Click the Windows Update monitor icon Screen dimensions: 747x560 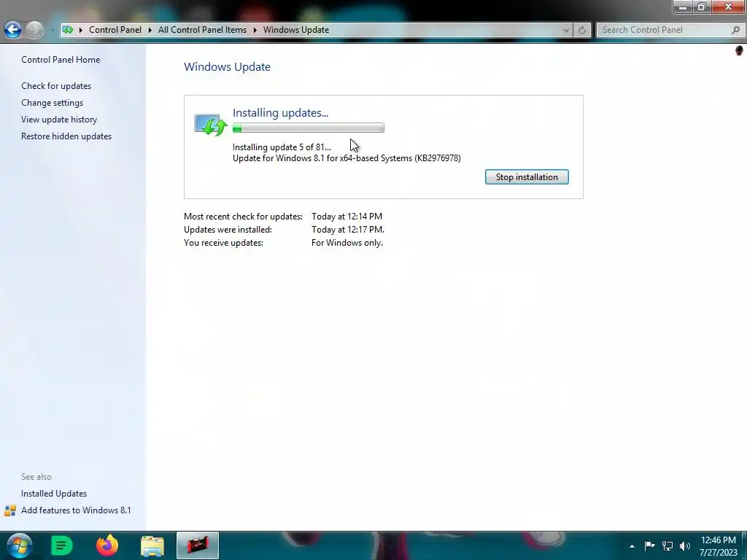pos(211,125)
